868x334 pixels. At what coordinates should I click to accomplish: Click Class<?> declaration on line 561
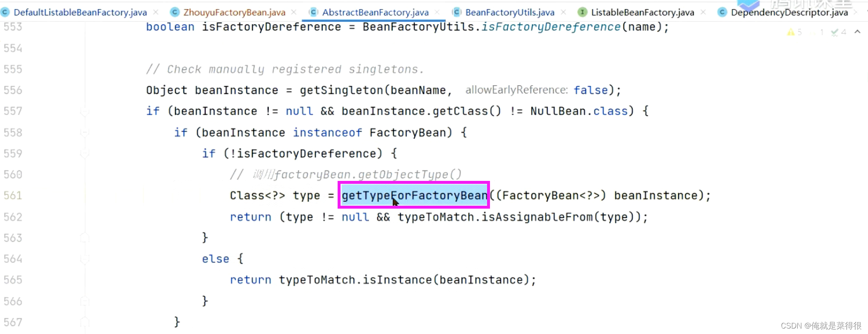coord(258,196)
